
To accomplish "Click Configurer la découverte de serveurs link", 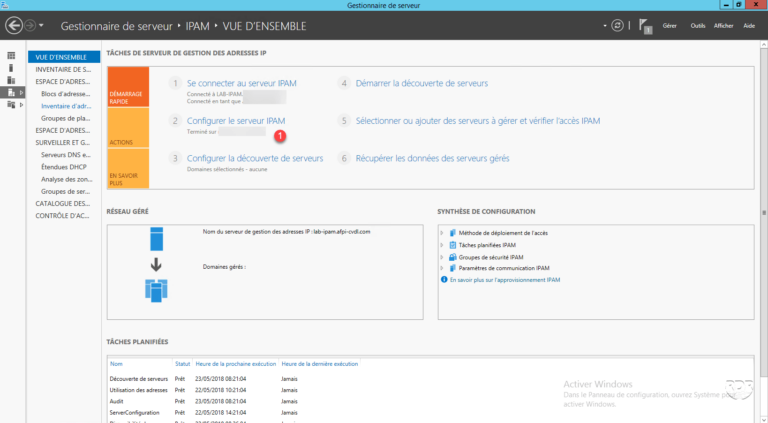I will (x=254, y=158).
